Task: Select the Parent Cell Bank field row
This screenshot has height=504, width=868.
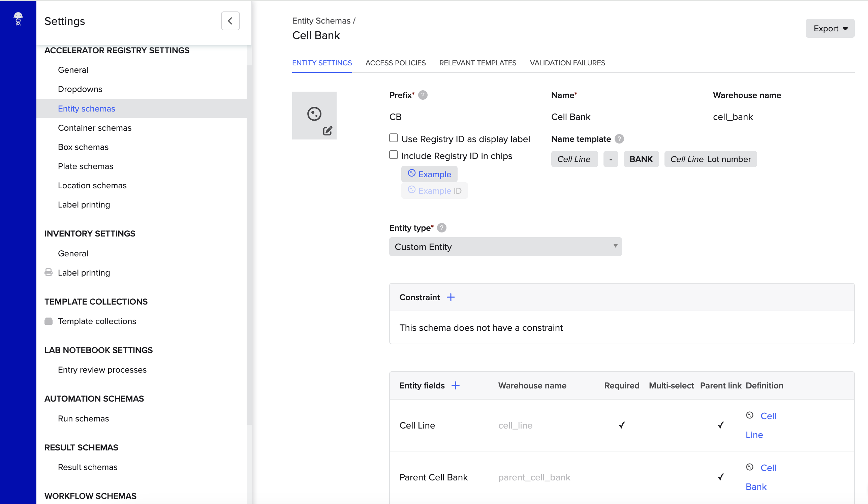Action: click(x=622, y=477)
